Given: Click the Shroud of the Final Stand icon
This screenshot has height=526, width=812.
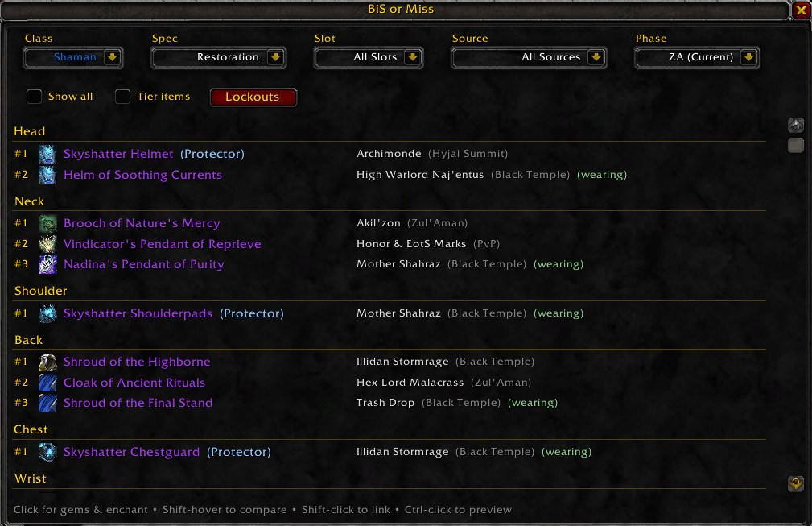Looking at the screenshot, I should coord(47,404).
